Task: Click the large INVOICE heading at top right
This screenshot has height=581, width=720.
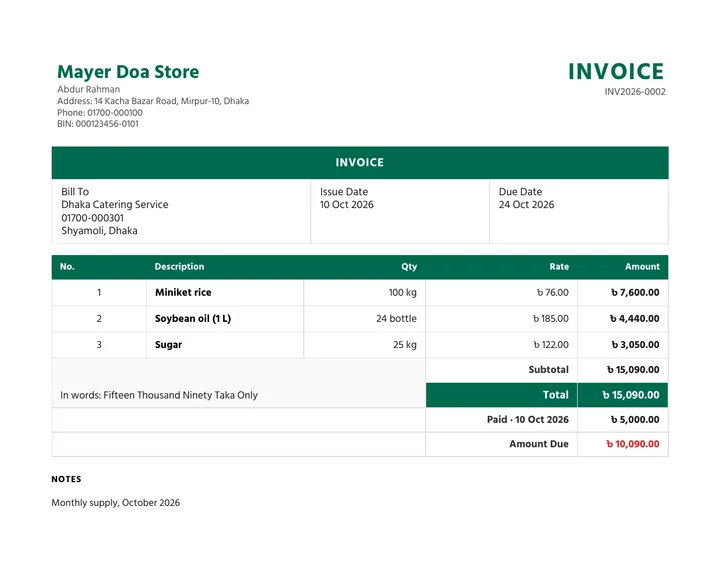Action: [616, 72]
